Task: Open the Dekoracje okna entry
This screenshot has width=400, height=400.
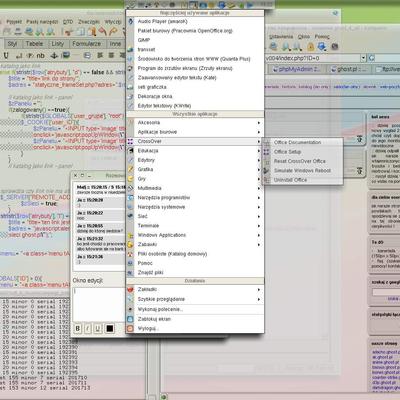Action: point(195,96)
